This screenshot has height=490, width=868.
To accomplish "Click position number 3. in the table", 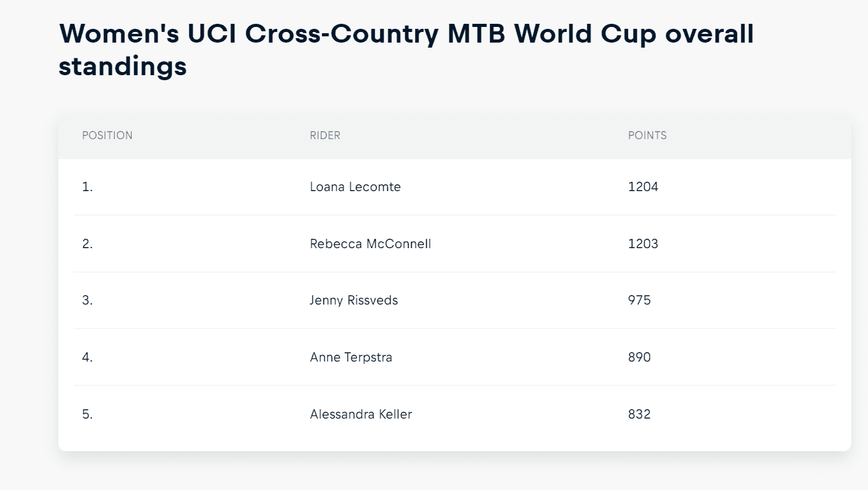I will pyautogui.click(x=87, y=300).
